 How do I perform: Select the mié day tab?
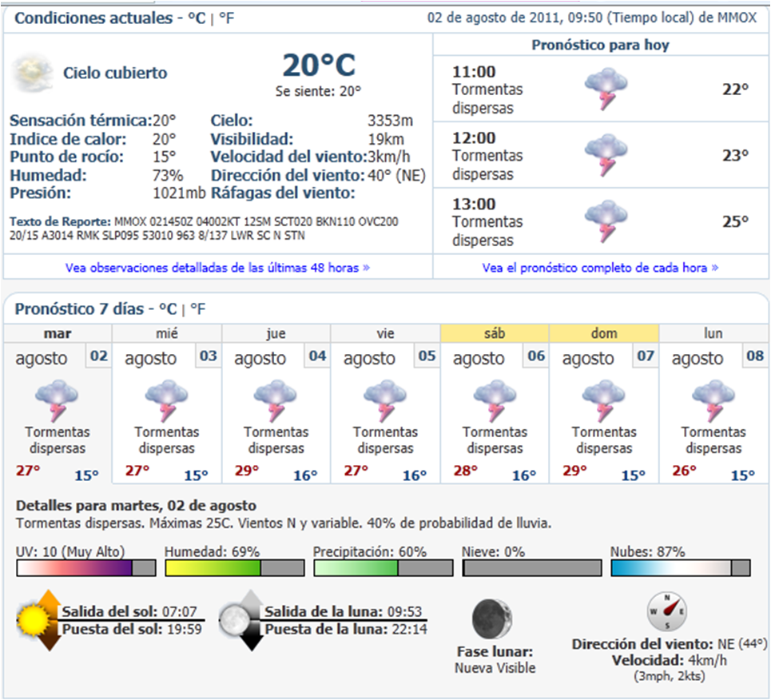tap(167, 333)
